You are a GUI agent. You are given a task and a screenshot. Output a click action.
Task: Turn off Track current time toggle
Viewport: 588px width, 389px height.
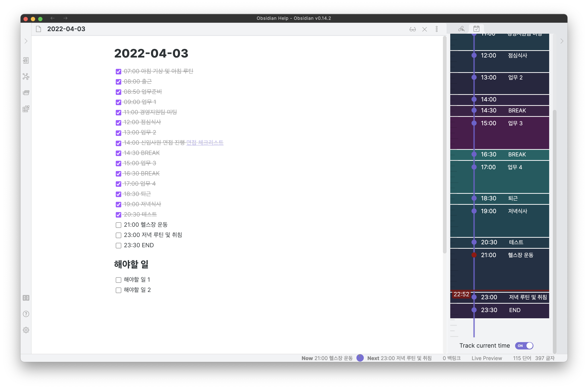pyautogui.click(x=524, y=346)
